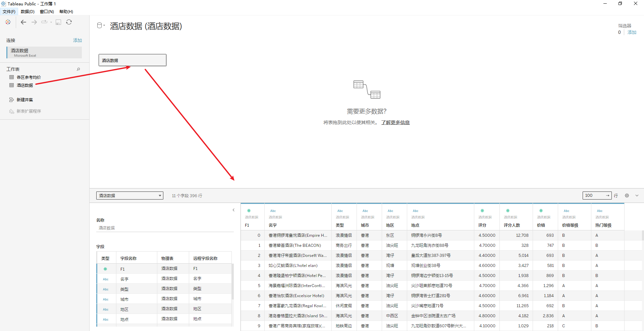The width and height of the screenshot is (644, 331).
Task: Select the 酒店数据 worksheet in list
Action: pos(25,85)
